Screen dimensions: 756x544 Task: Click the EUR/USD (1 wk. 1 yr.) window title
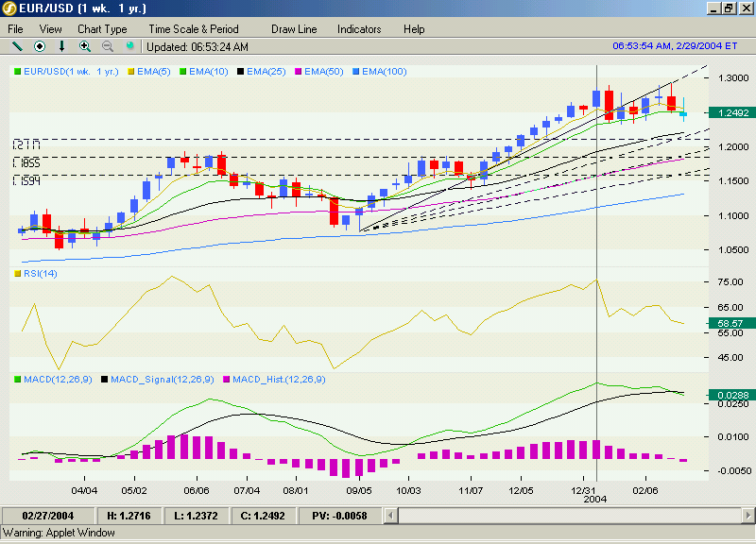tap(82, 8)
